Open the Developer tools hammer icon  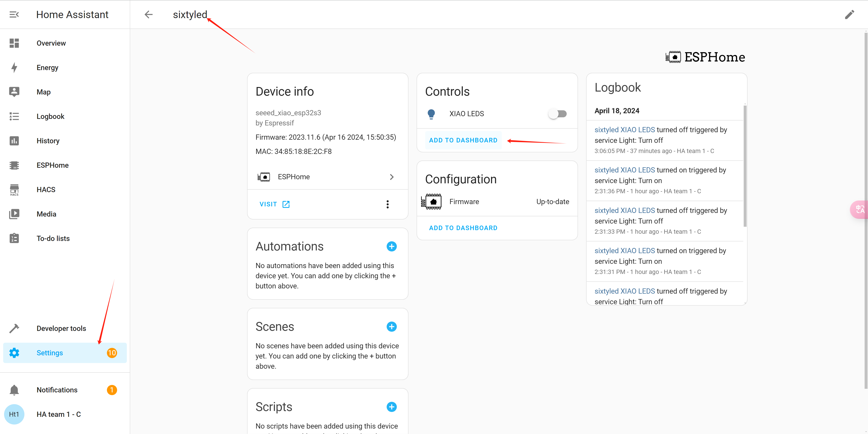coord(14,328)
